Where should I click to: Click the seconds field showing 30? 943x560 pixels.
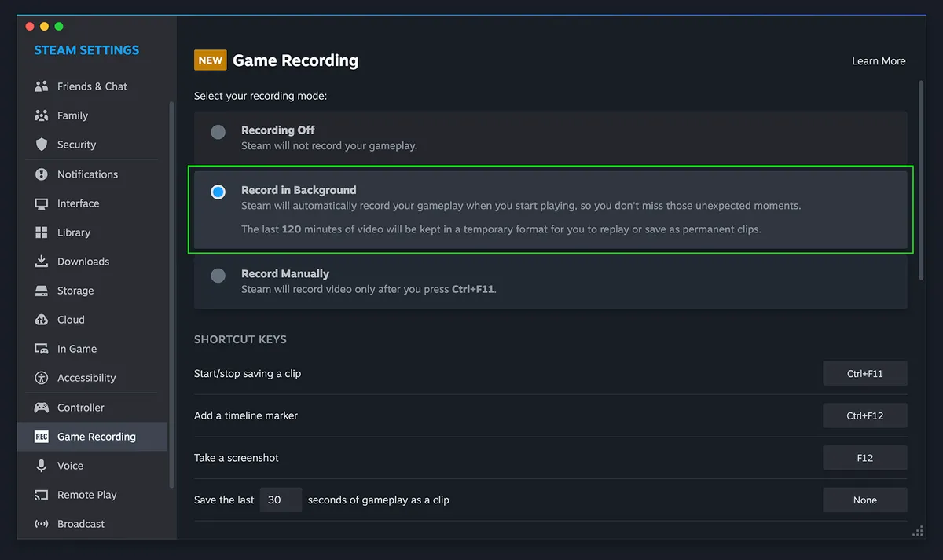click(281, 500)
